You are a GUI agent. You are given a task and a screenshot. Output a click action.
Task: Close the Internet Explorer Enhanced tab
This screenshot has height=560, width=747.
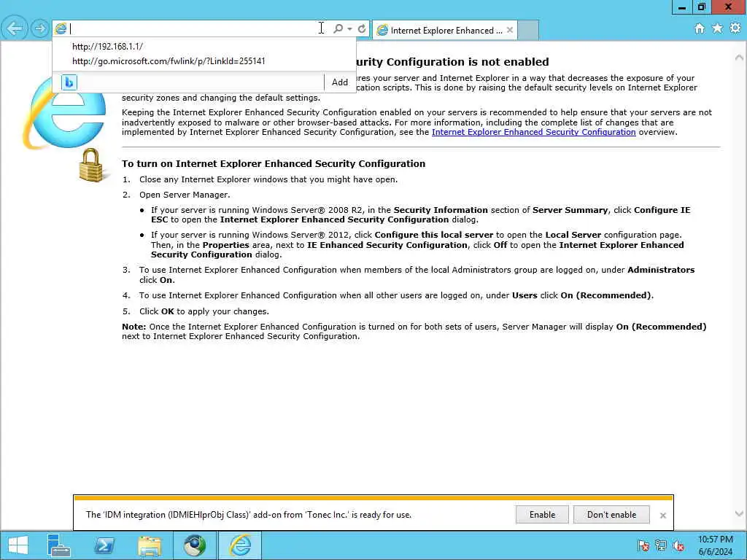[510, 30]
